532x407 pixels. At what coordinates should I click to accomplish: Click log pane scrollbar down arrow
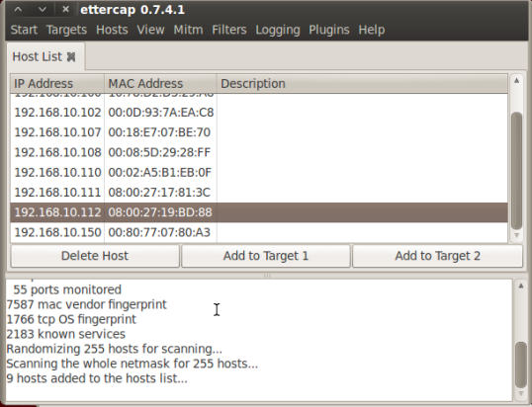(x=520, y=393)
